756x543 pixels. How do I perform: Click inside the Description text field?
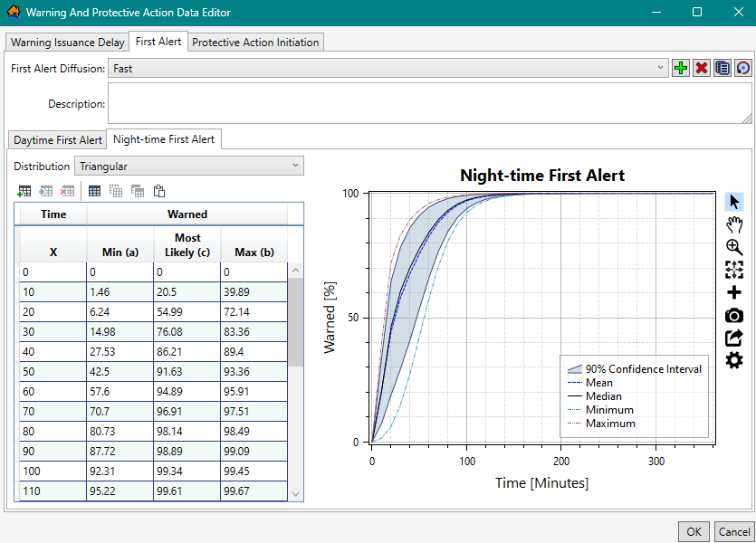pos(426,103)
